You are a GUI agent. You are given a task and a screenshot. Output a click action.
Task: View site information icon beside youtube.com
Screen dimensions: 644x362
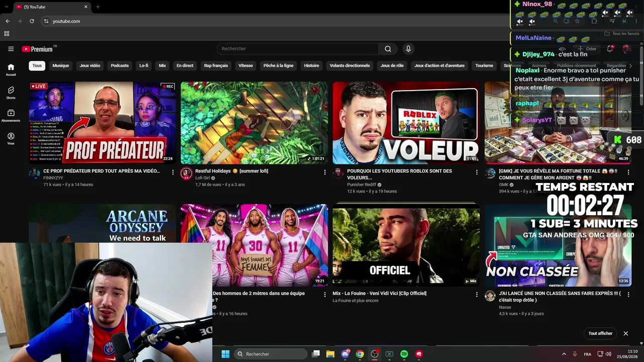(x=46, y=21)
